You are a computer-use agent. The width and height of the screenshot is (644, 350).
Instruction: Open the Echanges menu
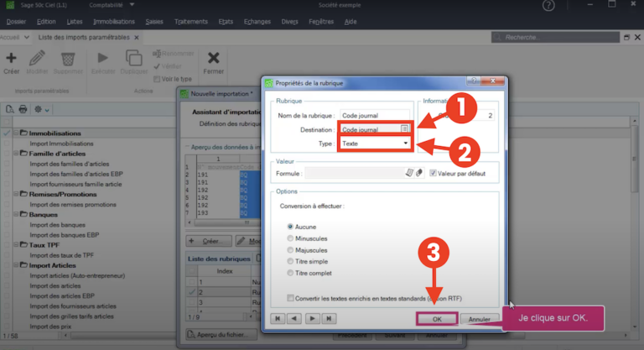(x=257, y=22)
